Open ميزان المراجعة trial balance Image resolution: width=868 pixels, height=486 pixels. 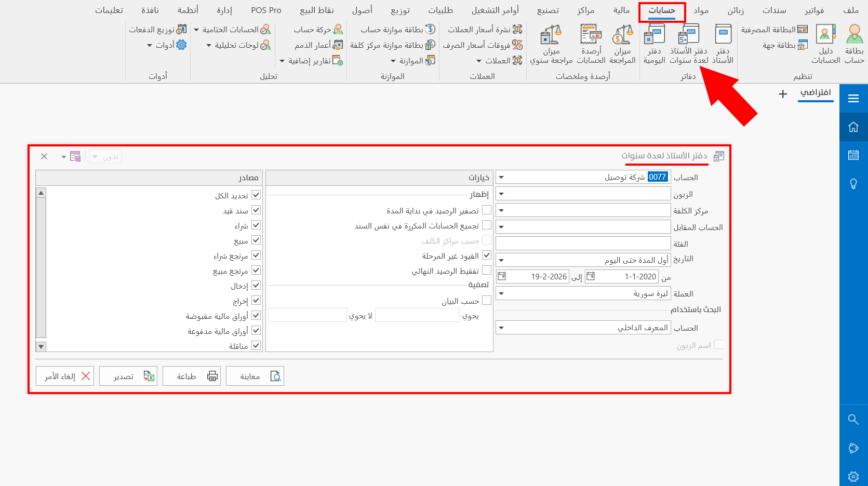622,45
